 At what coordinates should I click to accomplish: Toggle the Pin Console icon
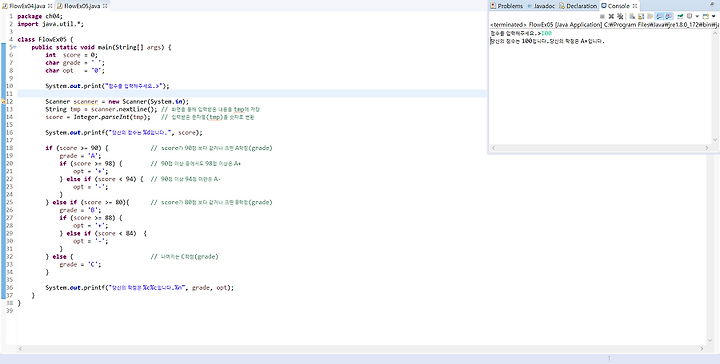click(681, 16)
